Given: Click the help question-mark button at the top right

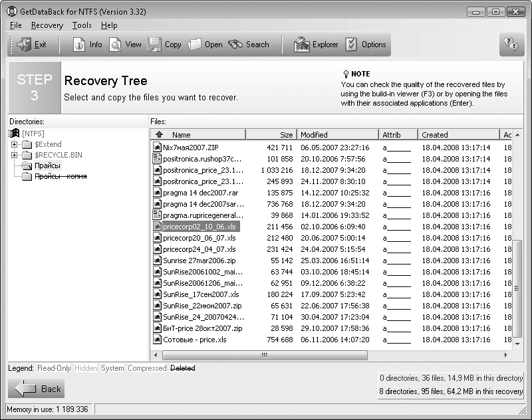Looking at the screenshot, I should [x=511, y=45].
